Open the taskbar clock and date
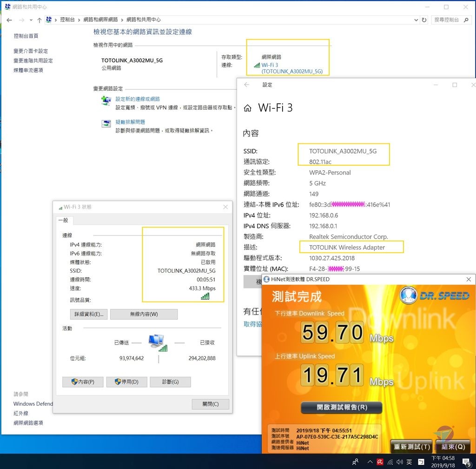The image size is (476, 469). pos(443,462)
